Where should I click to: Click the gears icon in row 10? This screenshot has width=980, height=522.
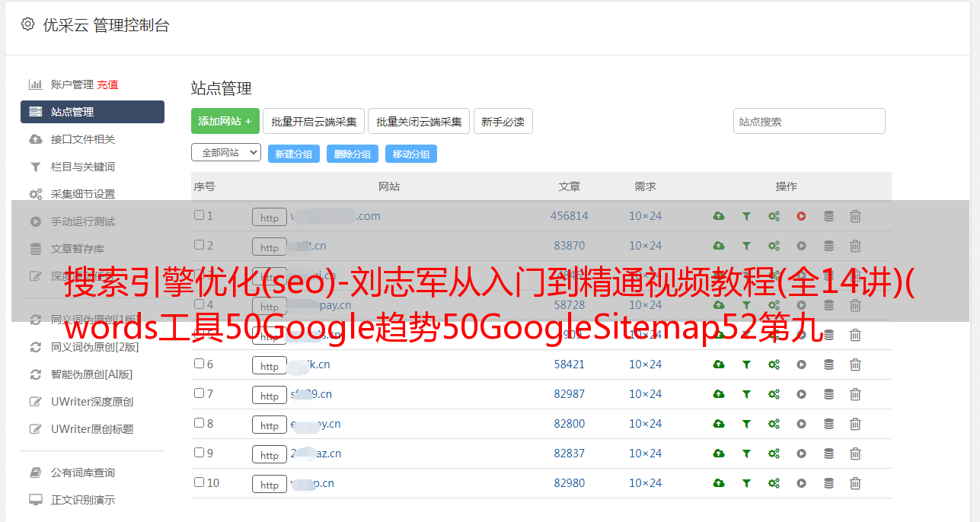tap(774, 483)
